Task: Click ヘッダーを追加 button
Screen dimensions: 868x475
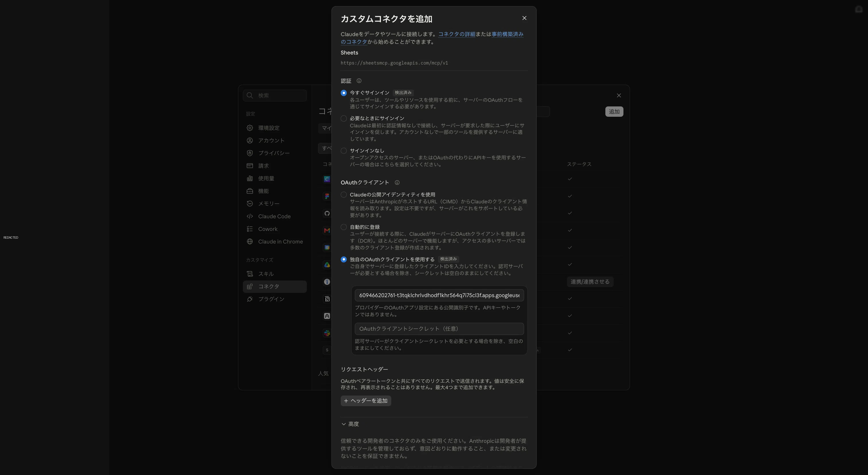Action: tap(366, 401)
